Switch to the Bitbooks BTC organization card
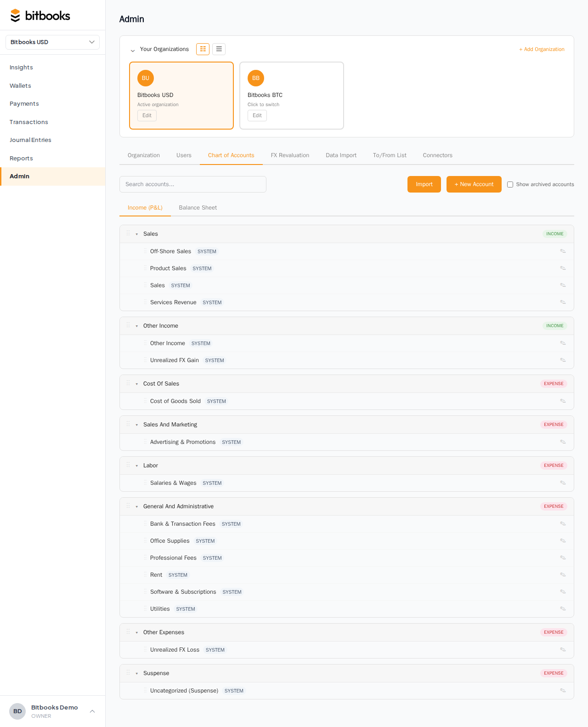This screenshot has height=727, width=588. 292,96
